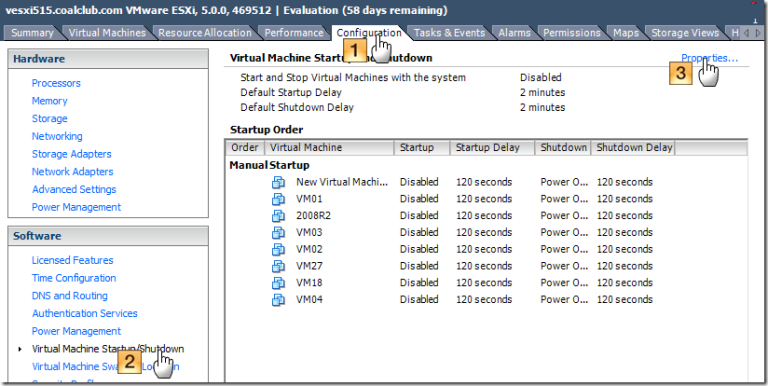Select the VM04 virtual machine icon
This screenshot has width=768, height=386.
point(278,299)
